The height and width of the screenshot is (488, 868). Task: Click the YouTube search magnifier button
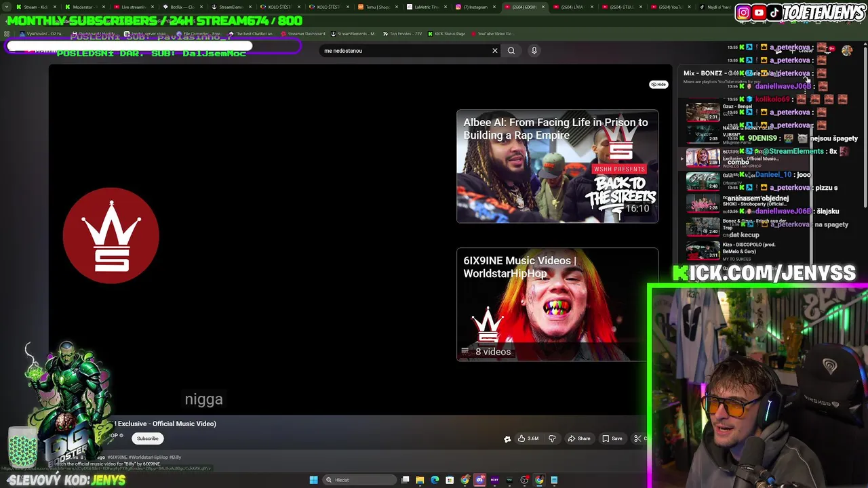[x=511, y=51]
